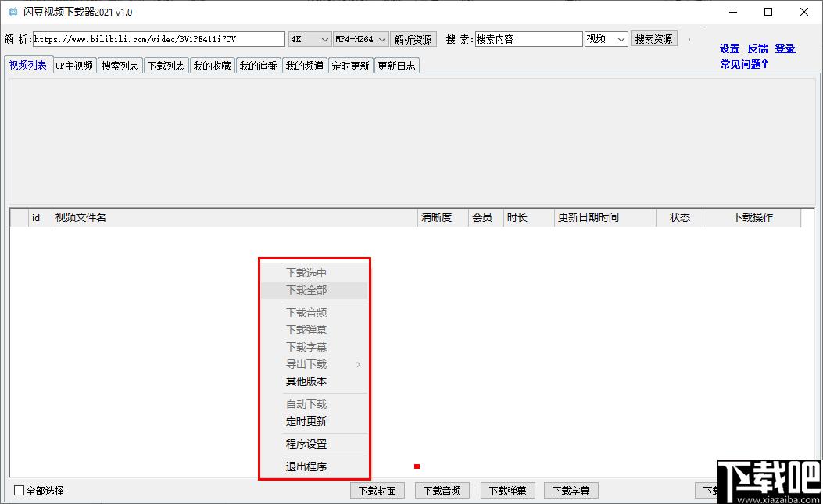
Task: Choose 自动下载 in the context menu
Action: (314, 404)
